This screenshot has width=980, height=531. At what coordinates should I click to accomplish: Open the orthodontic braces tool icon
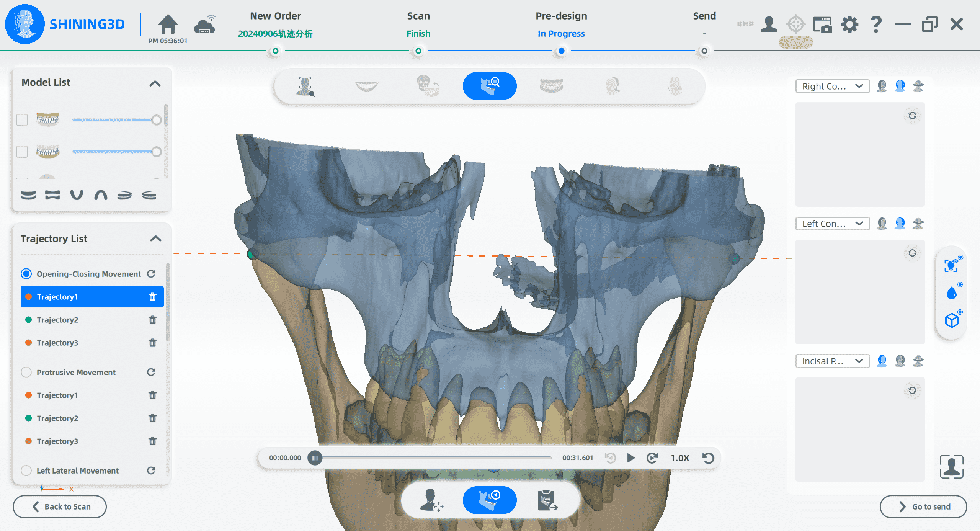(551, 86)
